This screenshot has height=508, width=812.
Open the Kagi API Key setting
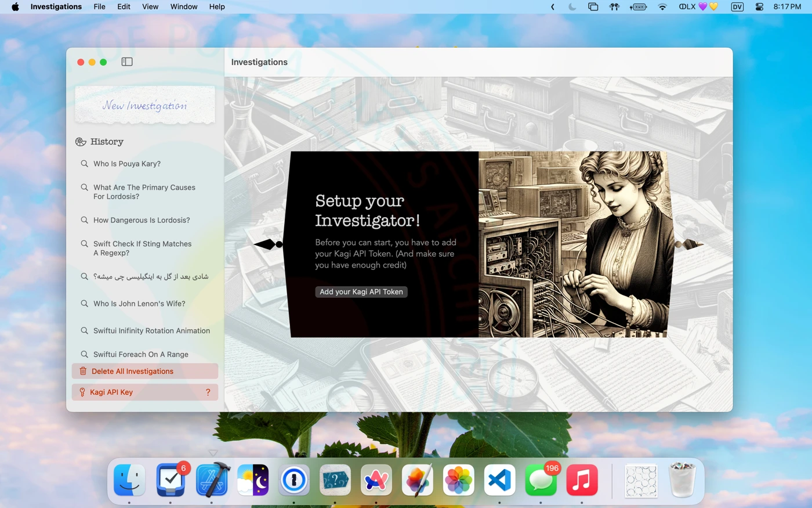pyautogui.click(x=111, y=392)
